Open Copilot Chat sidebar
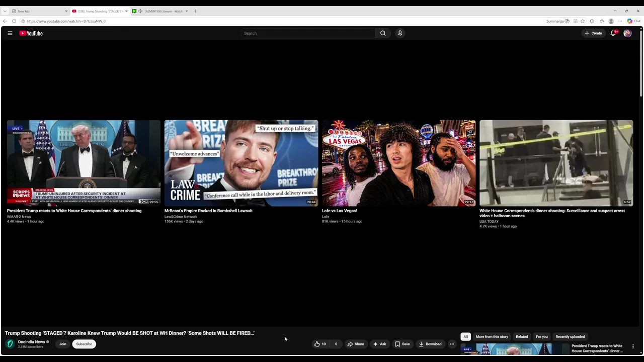This screenshot has height=362, width=644. click(633, 21)
